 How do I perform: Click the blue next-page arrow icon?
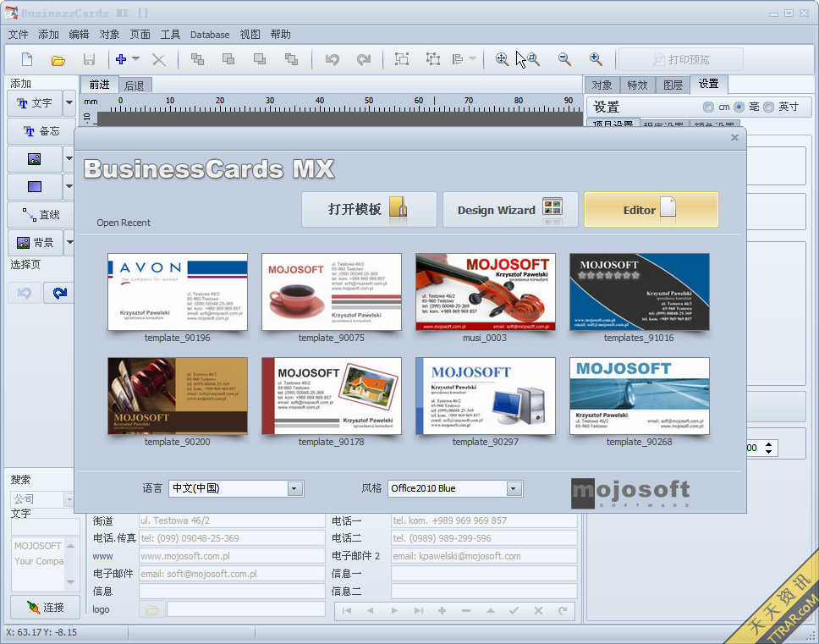click(x=59, y=293)
